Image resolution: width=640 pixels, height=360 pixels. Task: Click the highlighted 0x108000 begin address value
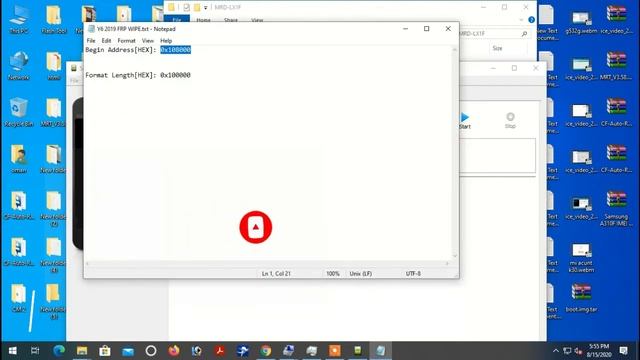[176, 50]
